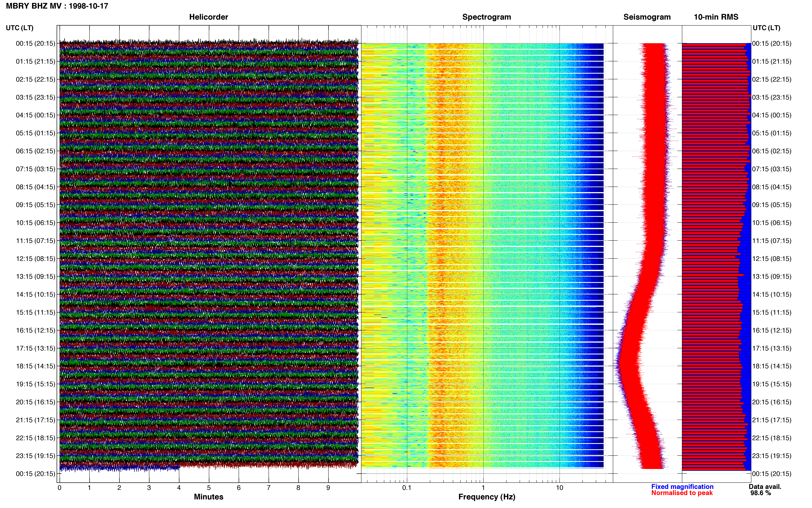Image resolution: width=812 pixels, height=508 pixels.
Task: Click the '1' tick on Minutes axis
Action: pyautogui.click(x=89, y=488)
